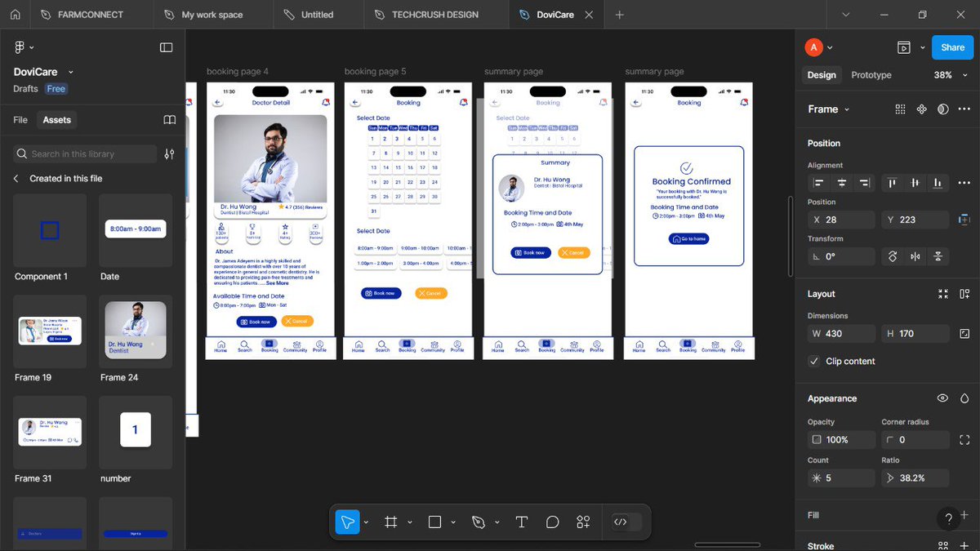Viewport: 980px width, 551px height.
Task: Switch to the TECHCRUSH DESIGN tab
Action: pyautogui.click(x=434, y=15)
